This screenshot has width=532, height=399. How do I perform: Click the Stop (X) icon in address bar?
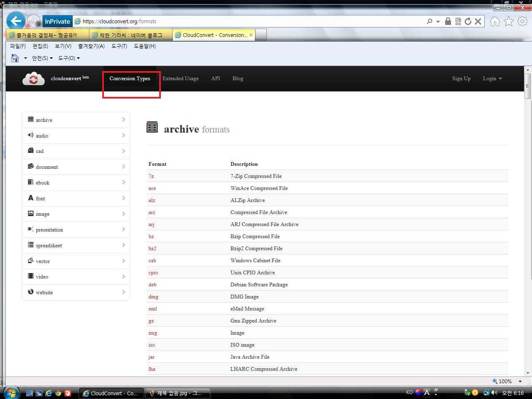pos(478,21)
